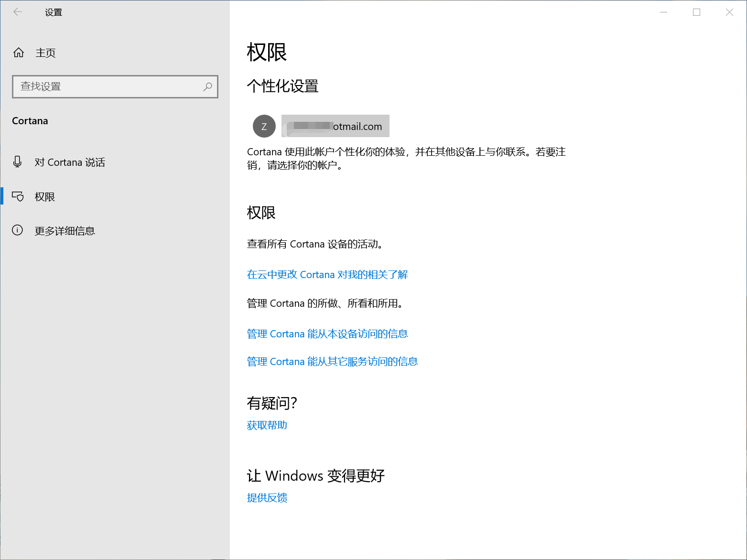Click the masked hotmail.com account name
747x560 pixels.
click(335, 126)
